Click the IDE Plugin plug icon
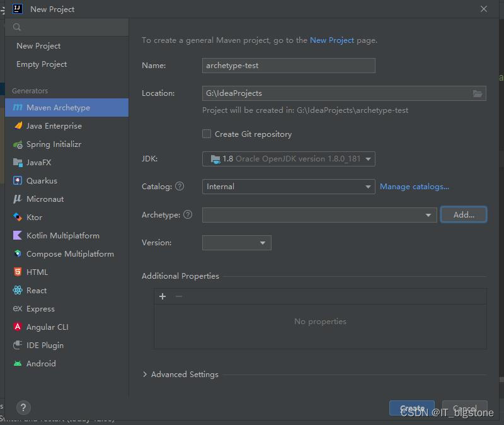This screenshot has width=504, height=425. [x=18, y=345]
